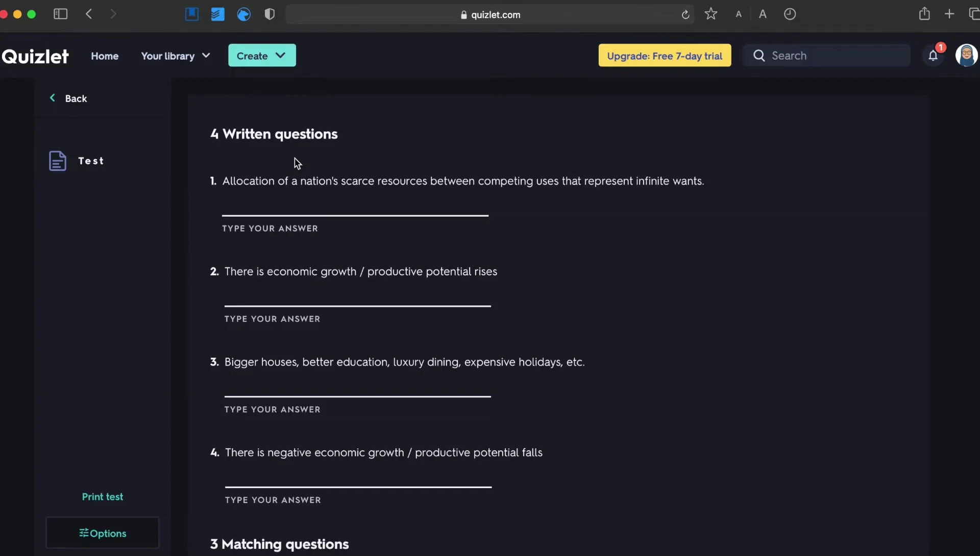Bookmark the page with the star icon
This screenshot has height=556, width=980.
click(x=711, y=14)
